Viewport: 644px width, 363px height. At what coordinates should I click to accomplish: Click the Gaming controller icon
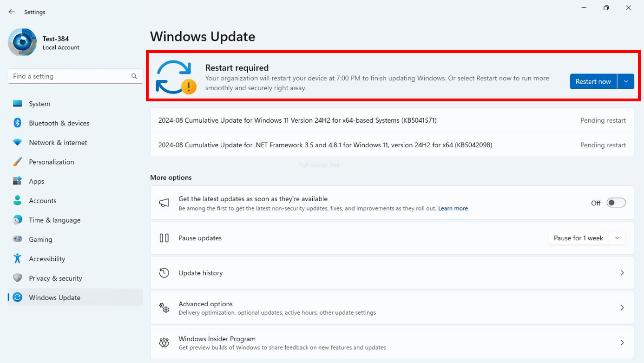coord(18,239)
